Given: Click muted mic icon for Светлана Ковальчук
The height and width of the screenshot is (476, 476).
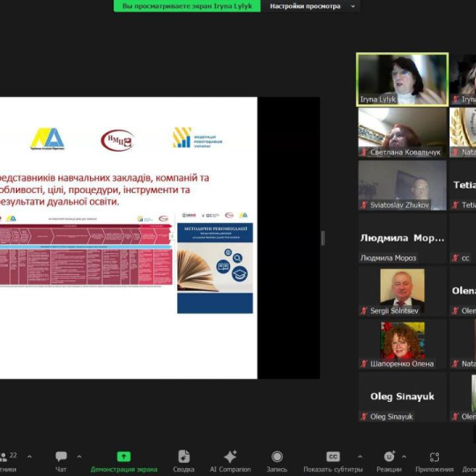Looking at the screenshot, I should (364, 152).
